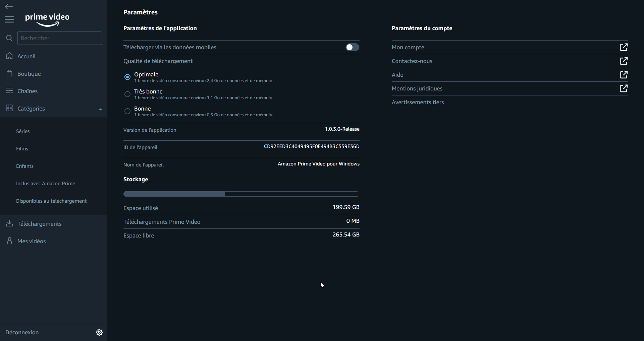The height and width of the screenshot is (341, 644).
Task: Click the Espace libre label
Action: pyautogui.click(x=139, y=235)
